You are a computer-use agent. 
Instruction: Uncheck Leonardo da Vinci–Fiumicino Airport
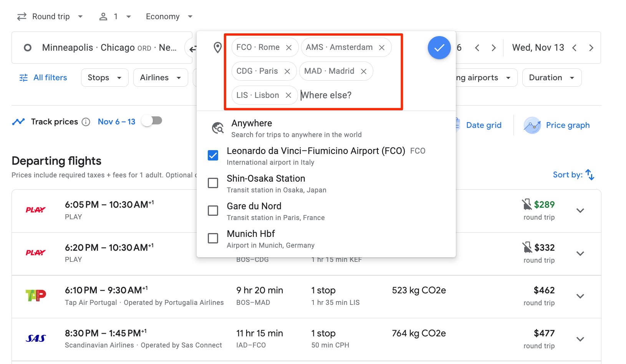point(213,155)
